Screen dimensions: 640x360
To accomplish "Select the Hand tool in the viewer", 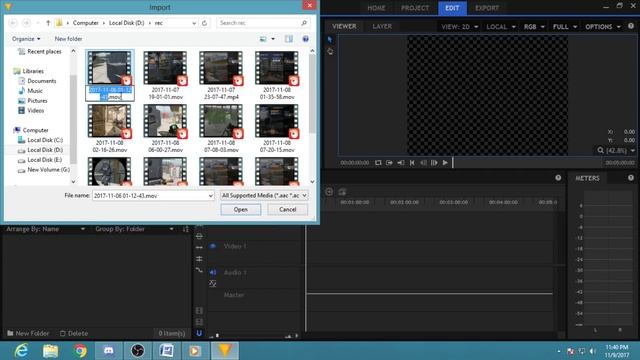I will click(x=330, y=51).
